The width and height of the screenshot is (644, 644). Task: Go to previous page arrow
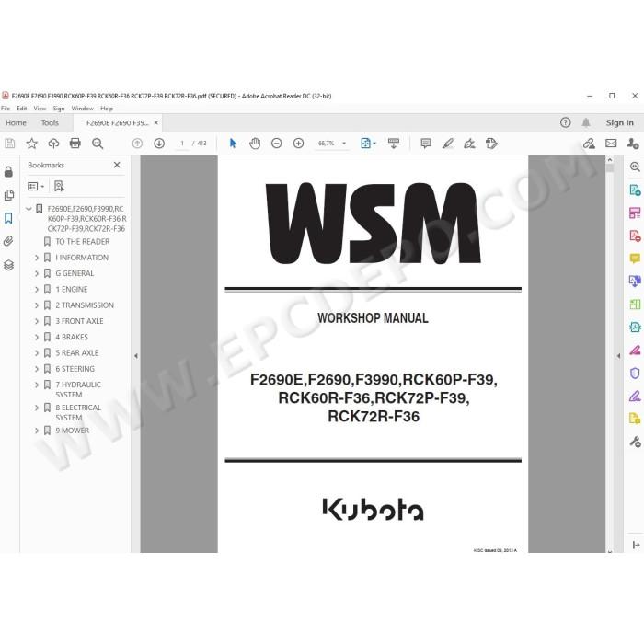pos(137,144)
